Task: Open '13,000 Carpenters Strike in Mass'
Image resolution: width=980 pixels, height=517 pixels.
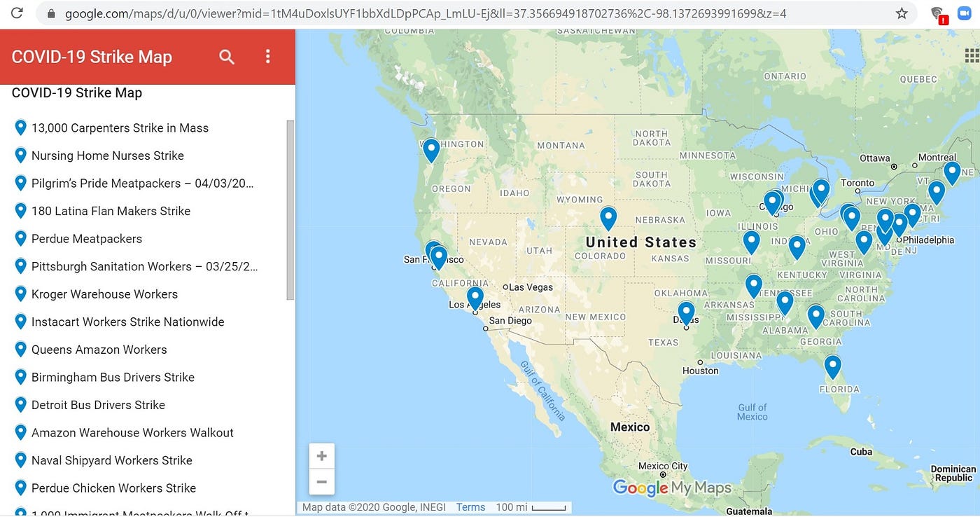Action: [x=120, y=127]
